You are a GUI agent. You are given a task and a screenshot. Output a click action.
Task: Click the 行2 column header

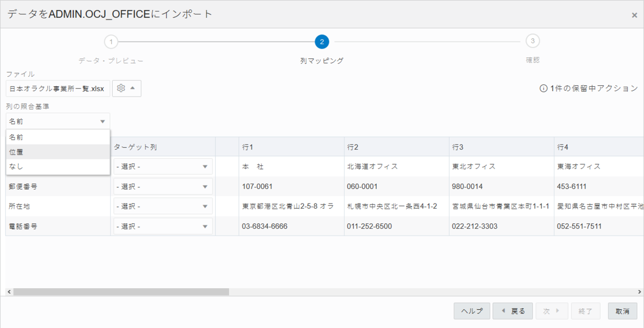(397, 147)
